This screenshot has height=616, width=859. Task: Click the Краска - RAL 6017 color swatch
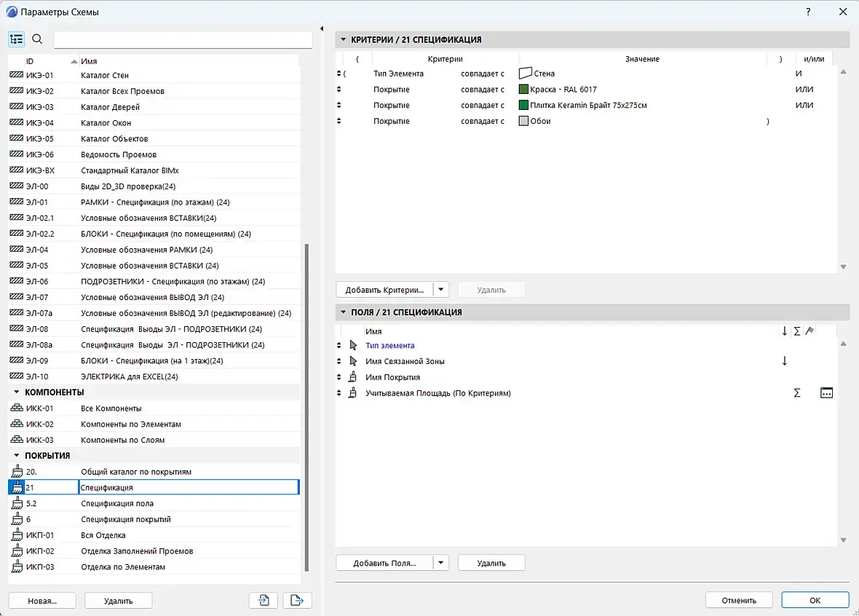(x=523, y=90)
